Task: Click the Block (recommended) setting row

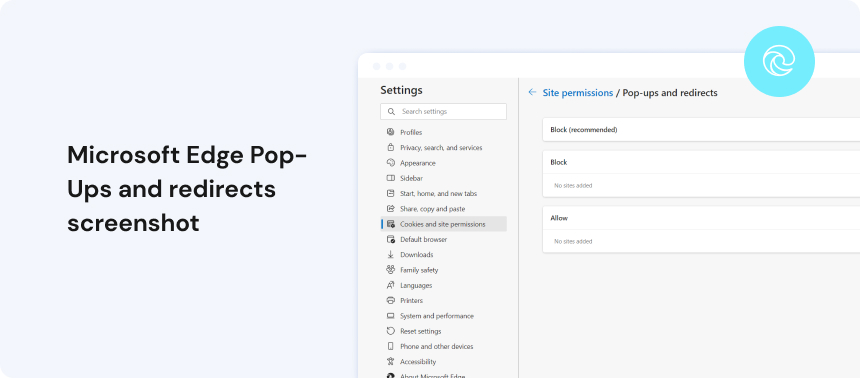Action: click(x=701, y=129)
